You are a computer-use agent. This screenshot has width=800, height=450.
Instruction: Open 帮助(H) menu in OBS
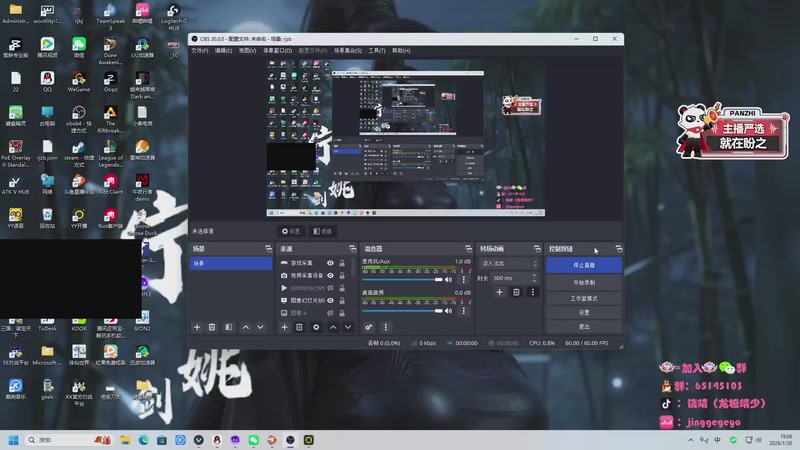click(402, 51)
